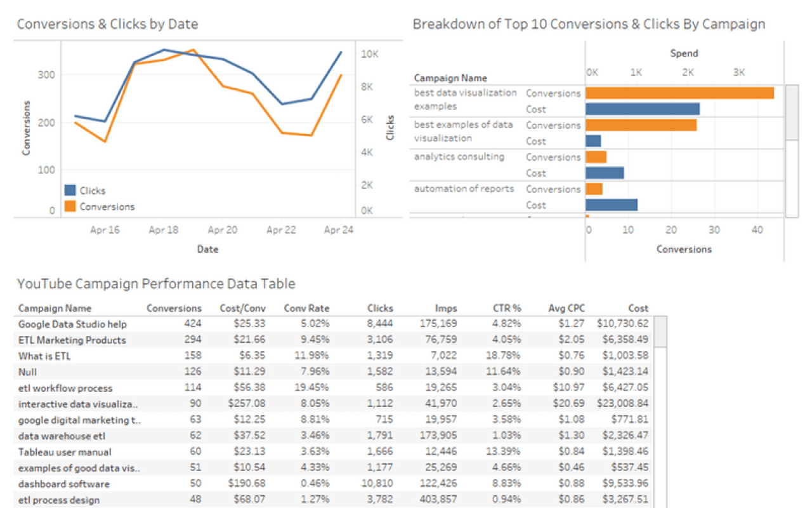812x508 pixels.
Task: Select the Conv Rate column header
Action: click(x=306, y=308)
